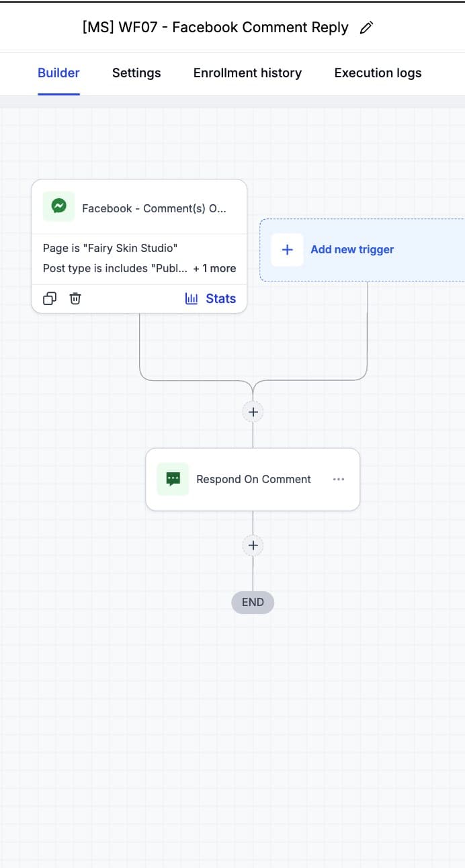The height and width of the screenshot is (868, 465).
Task: Duplicate the Facebook trigger via copy icon
Action: [50, 298]
